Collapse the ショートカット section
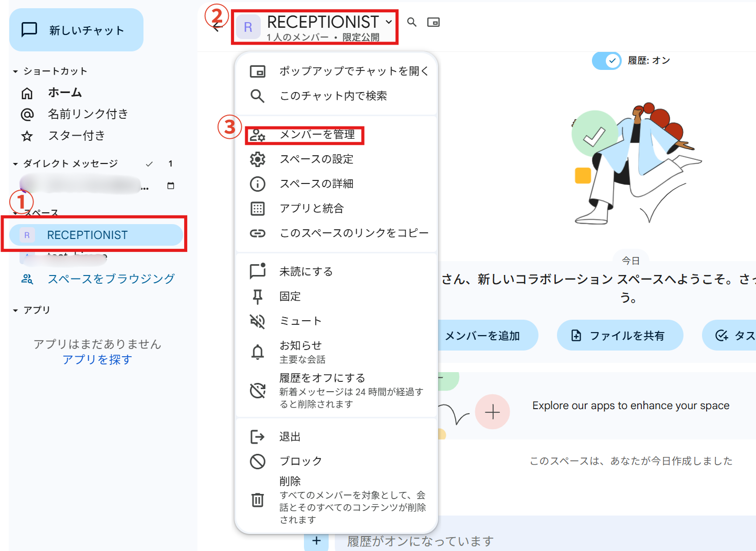The image size is (756, 551). (x=15, y=71)
